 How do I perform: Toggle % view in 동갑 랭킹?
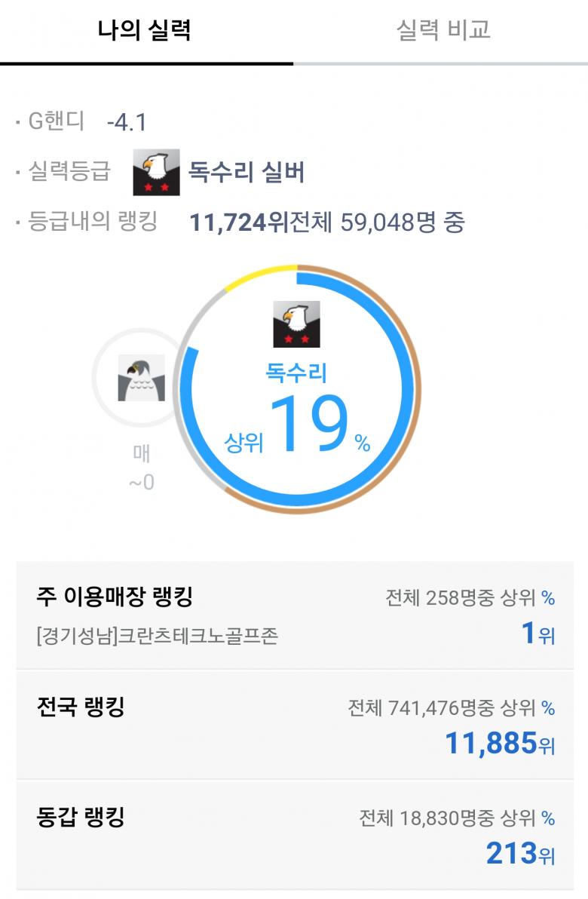[548, 818]
